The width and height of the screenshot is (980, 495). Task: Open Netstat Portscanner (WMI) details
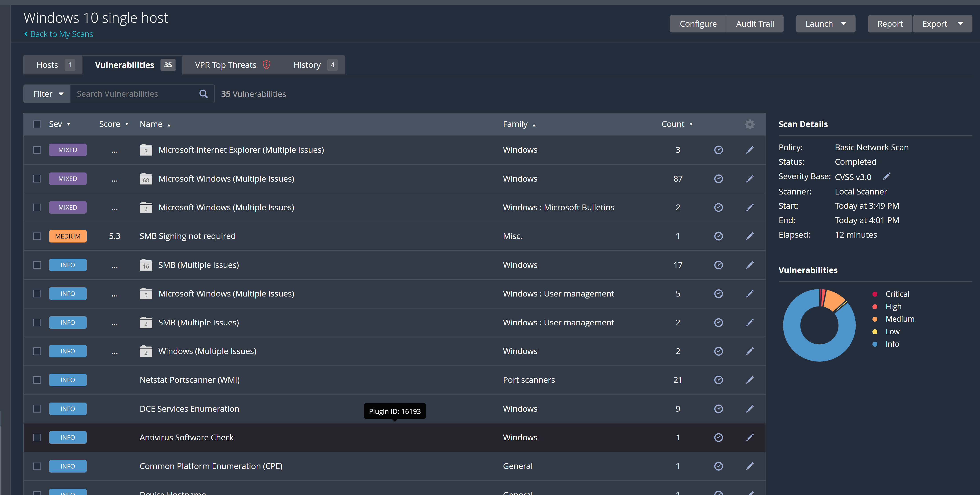coord(190,380)
